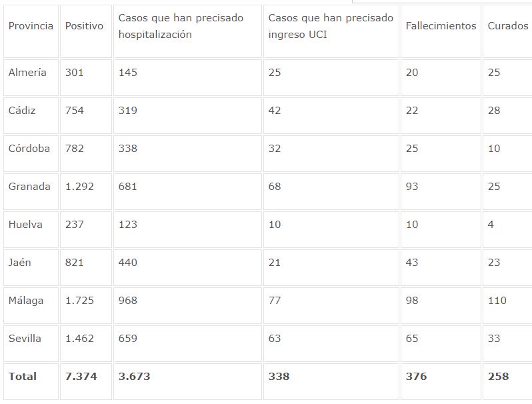Select total Fallecimientos value 376

tap(416, 377)
